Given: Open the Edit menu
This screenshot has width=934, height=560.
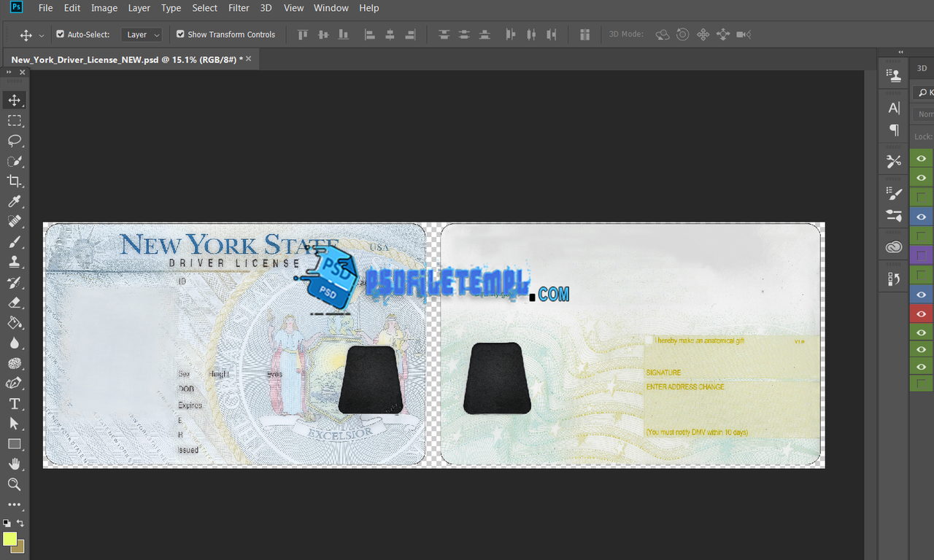Looking at the screenshot, I should (72, 8).
